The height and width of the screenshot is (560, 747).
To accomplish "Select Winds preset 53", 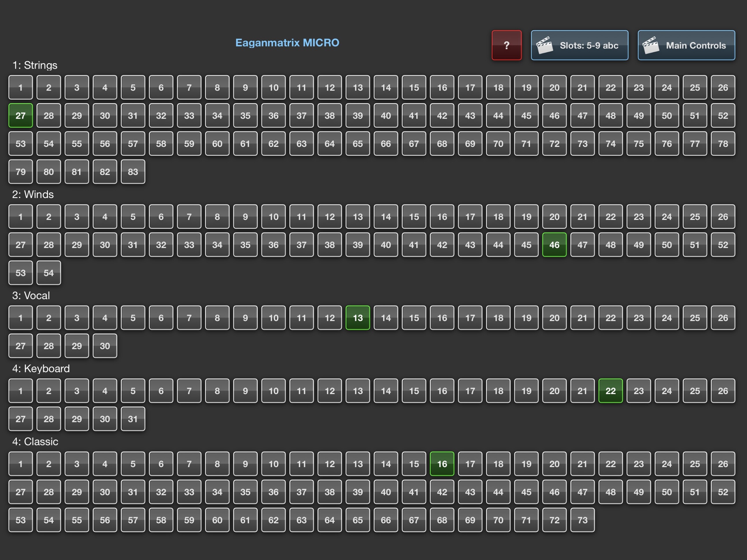I will 21,272.
